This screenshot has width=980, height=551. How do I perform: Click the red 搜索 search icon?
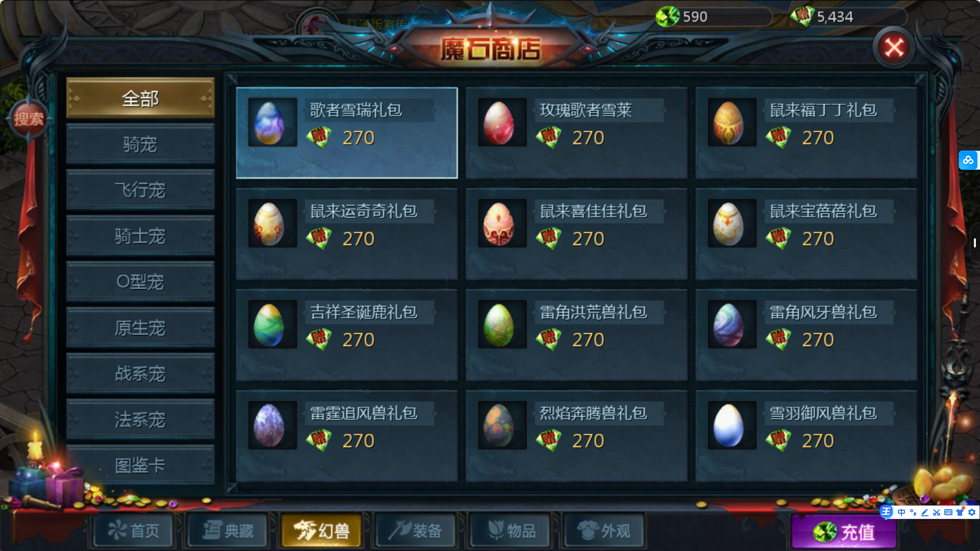tap(29, 119)
